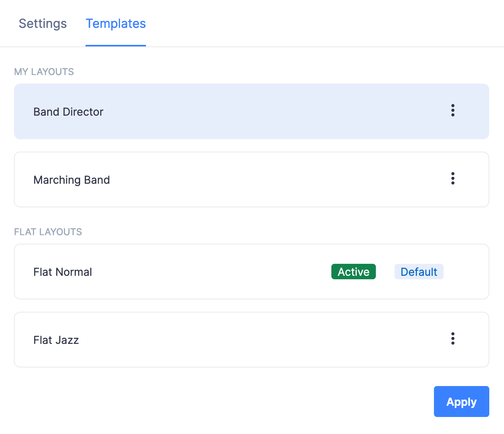This screenshot has width=504, height=434.
Task: Switch to the Templates tab
Action: [116, 24]
